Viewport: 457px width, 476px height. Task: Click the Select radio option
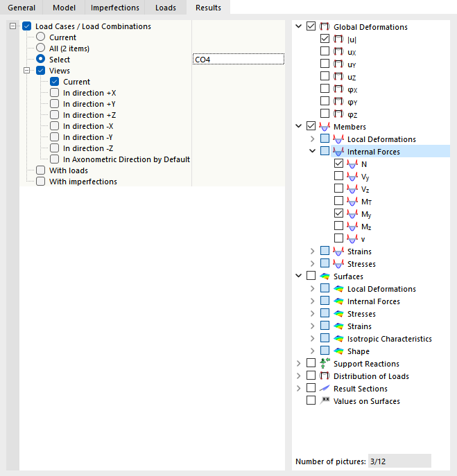[40, 59]
